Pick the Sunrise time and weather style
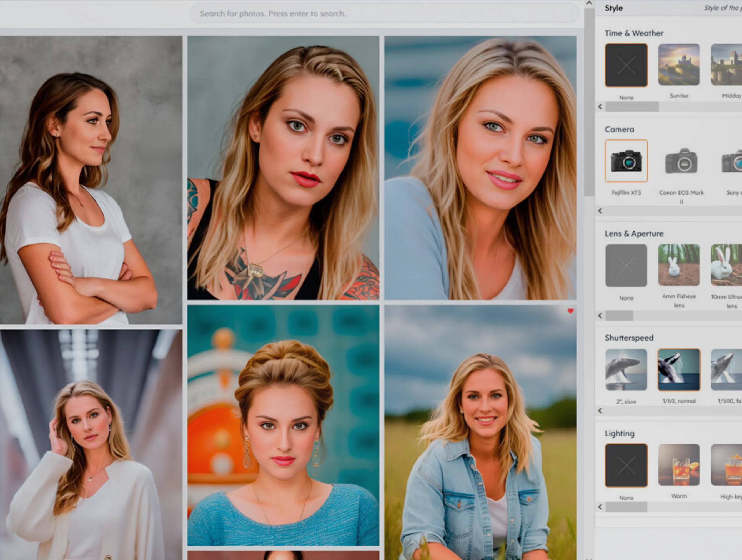Screen dimensions: 742x560 [x=679, y=65]
